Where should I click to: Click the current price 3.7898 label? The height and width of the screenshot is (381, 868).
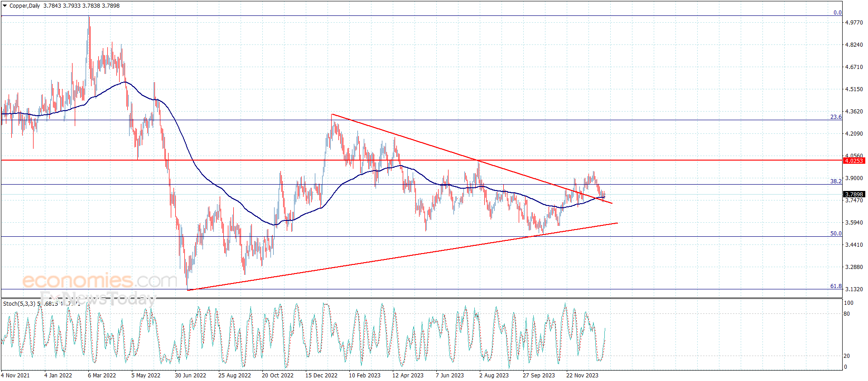[854, 194]
